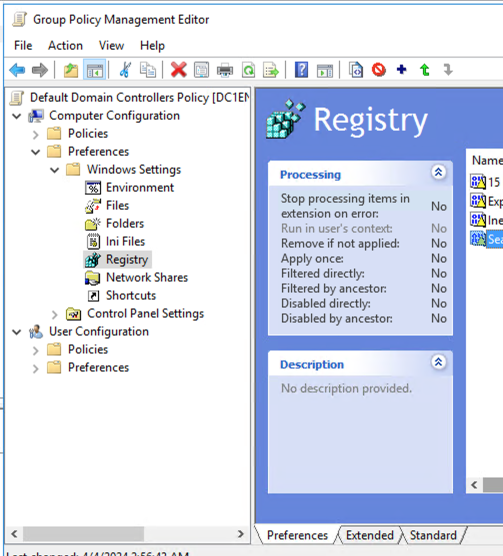503x556 pixels.
Task: Select Network Shares in the tree
Action: click(147, 278)
